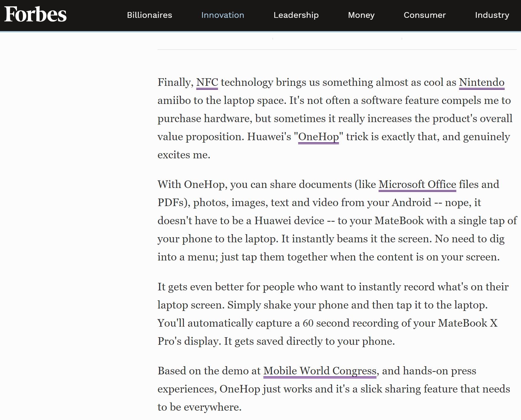Click the phrase "60 second recording"
Viewport: 521px width, 420px height.
351,323
